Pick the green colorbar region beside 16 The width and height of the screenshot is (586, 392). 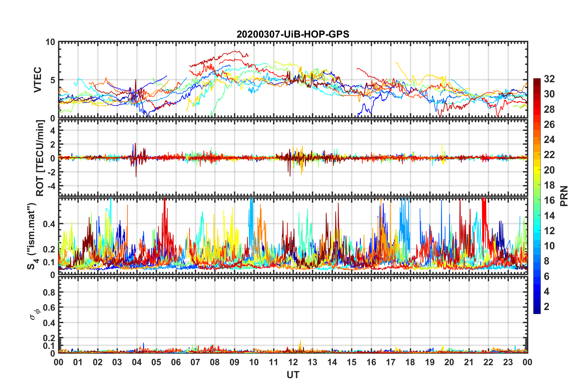(x=537, y=200)
